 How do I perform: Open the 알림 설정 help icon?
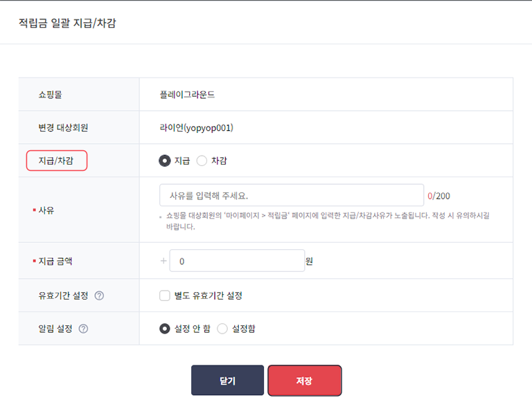point(83,329)
